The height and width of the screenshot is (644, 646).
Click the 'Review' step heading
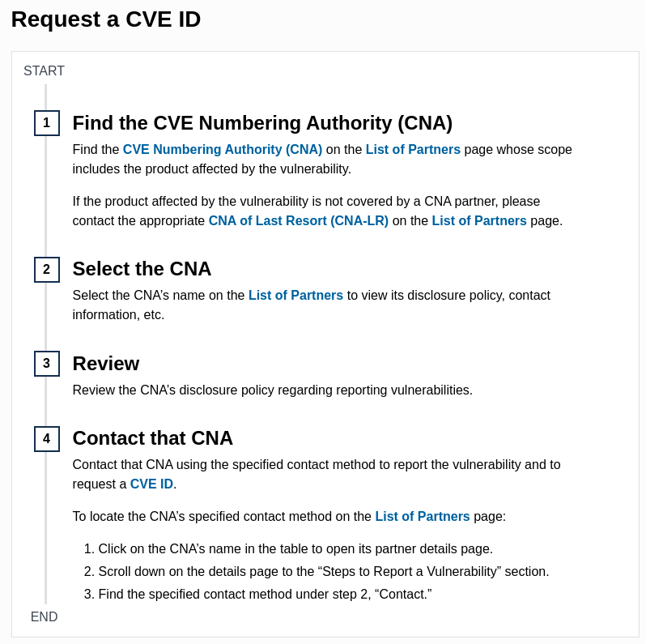point(106,364)
